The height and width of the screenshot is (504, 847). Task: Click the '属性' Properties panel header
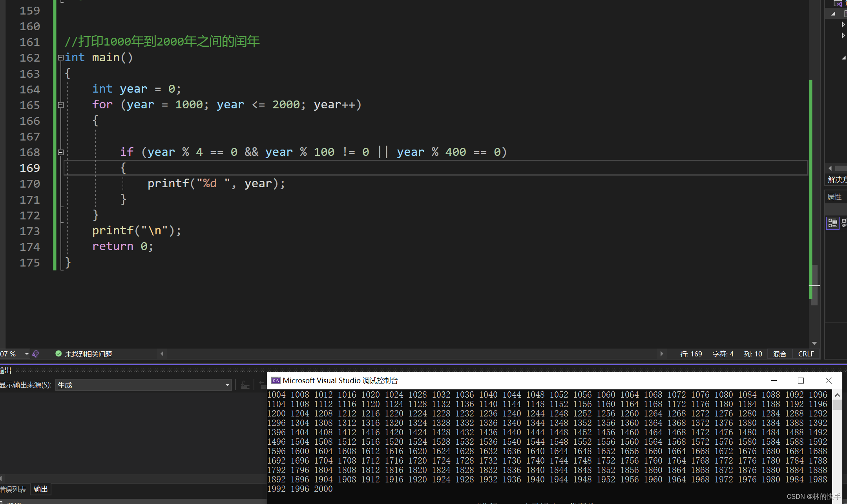pyautogui.click(x=834, y=197)
